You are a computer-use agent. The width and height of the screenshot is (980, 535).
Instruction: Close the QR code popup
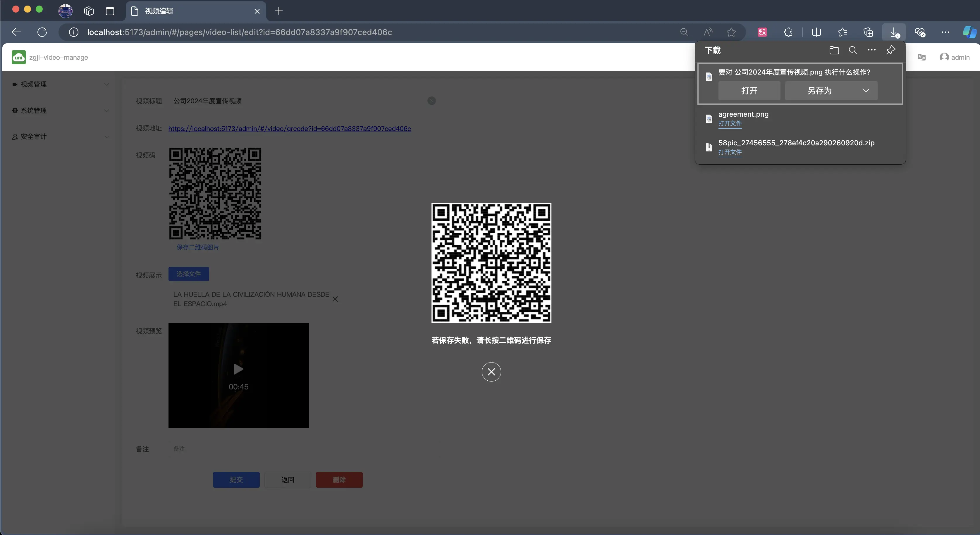pyautogui.click(x=491, y=372)
